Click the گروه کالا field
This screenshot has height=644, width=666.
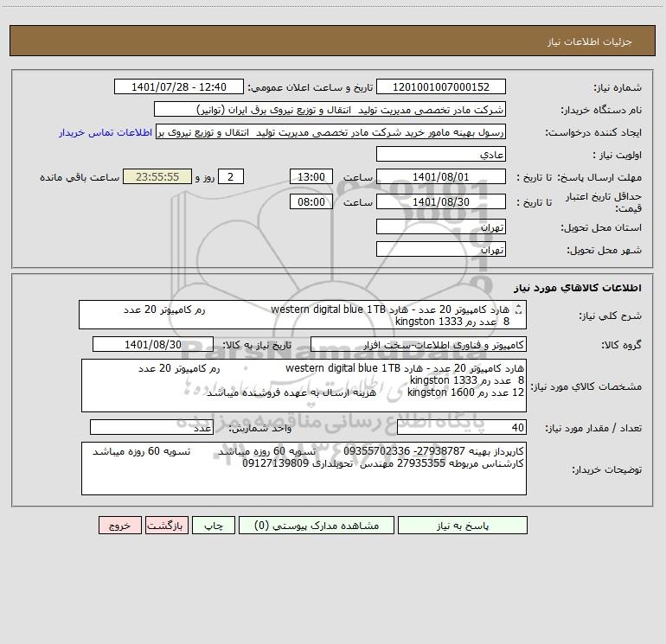[x=419, y=344]
